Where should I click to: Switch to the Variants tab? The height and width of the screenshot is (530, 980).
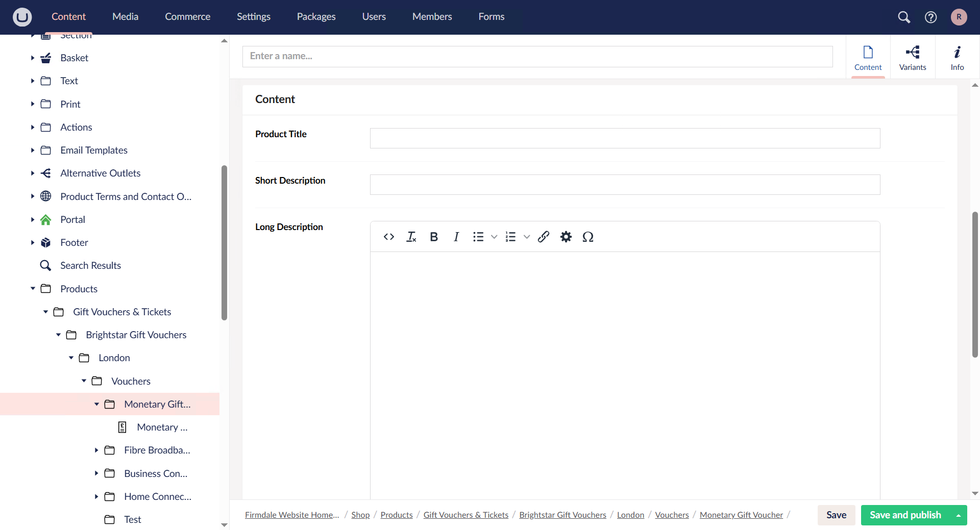[x=912, y=57]
